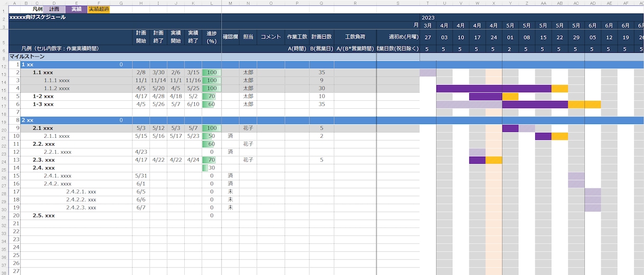Select the task cell '2.3. xxx'
Screen dimensions: 644x275
pyautogui.click(x=44, y=160)
